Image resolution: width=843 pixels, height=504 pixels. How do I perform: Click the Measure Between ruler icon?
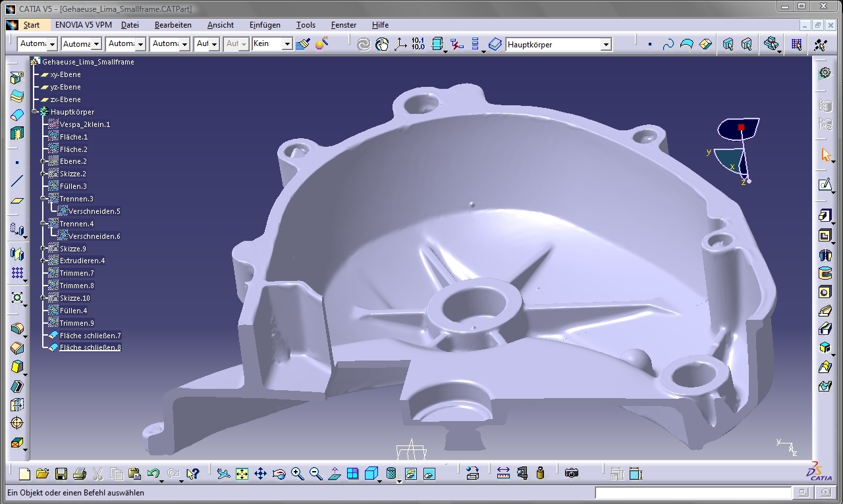[x=504, y=473]
